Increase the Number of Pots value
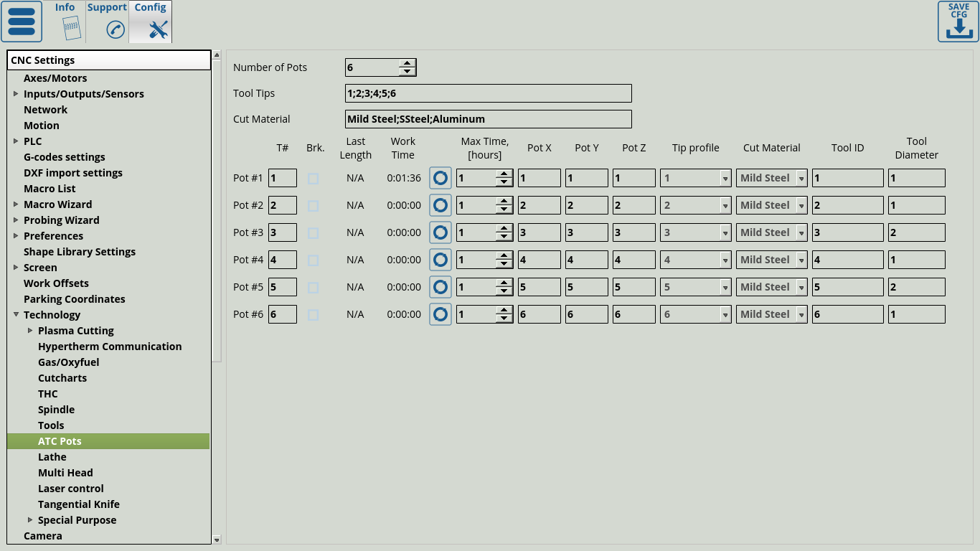This screenshot has width=980, height=551. tap(407, 64)
